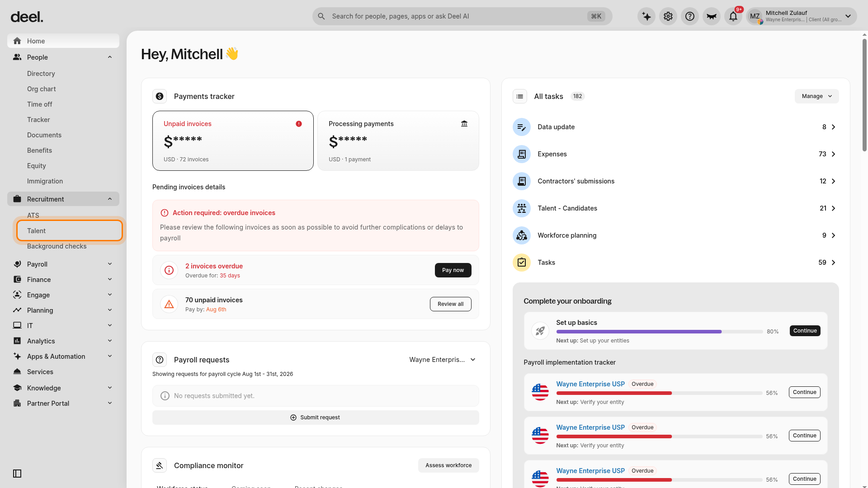Click Contractors' submissions task icon
The image size is (868, 488).
click(522, 181)
